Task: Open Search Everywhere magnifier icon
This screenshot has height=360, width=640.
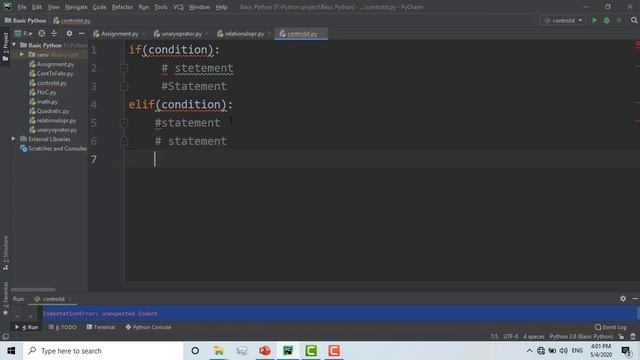Action: click(x=634, y=20)
